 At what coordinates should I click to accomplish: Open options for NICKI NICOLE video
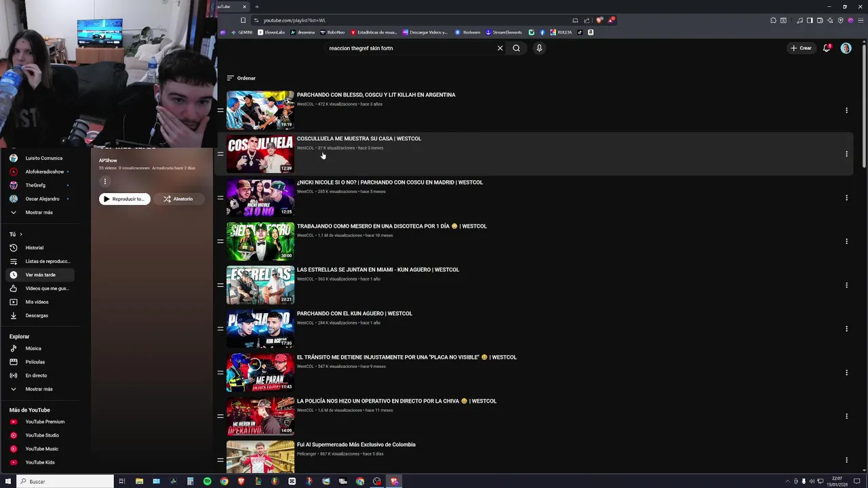(846, 198)
